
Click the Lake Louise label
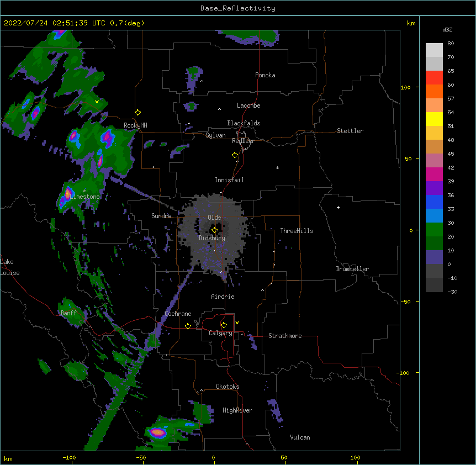10,267
